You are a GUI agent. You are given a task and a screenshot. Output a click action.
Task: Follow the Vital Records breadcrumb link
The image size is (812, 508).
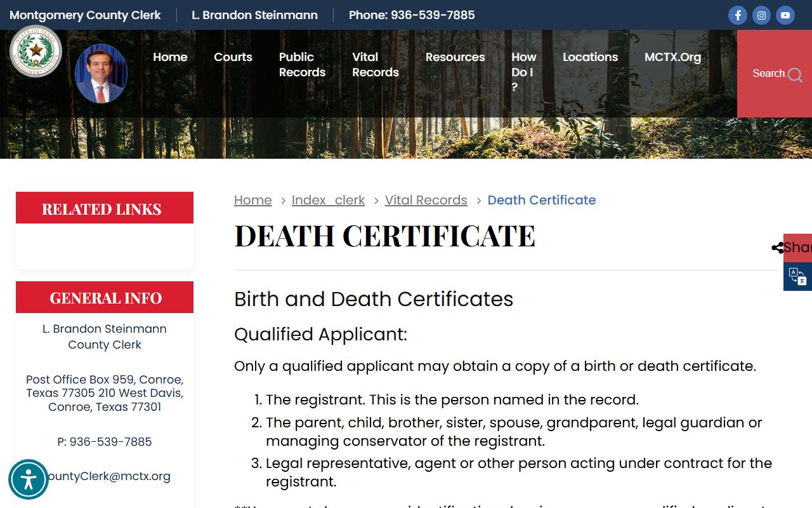[426, 200]
